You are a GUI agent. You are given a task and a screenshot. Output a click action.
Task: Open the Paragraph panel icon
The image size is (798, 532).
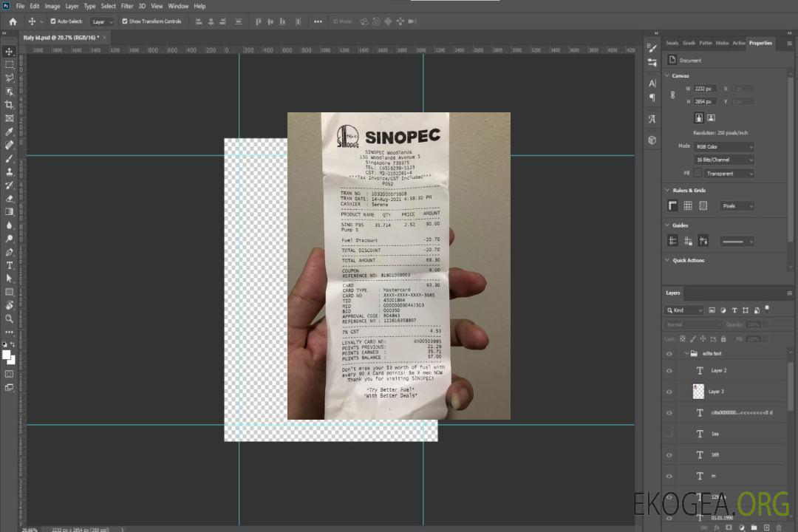click(652, 98)
